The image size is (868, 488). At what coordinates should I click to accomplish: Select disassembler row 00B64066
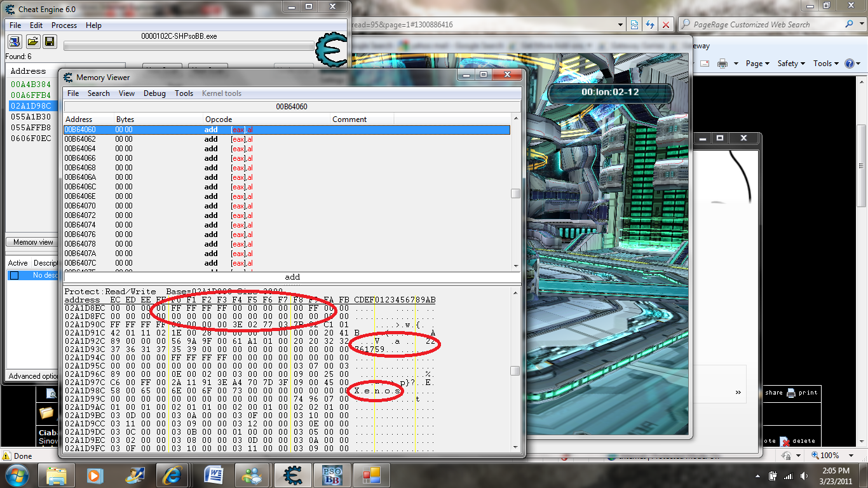287,158
